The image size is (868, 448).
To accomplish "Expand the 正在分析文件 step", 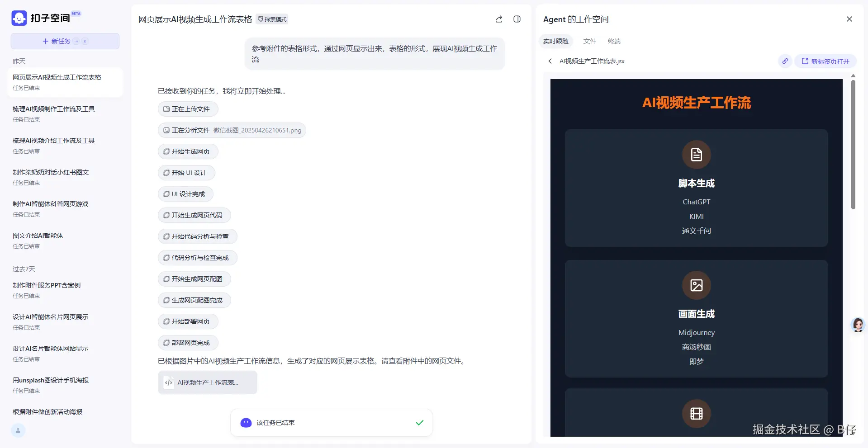I will coord(232,130).
